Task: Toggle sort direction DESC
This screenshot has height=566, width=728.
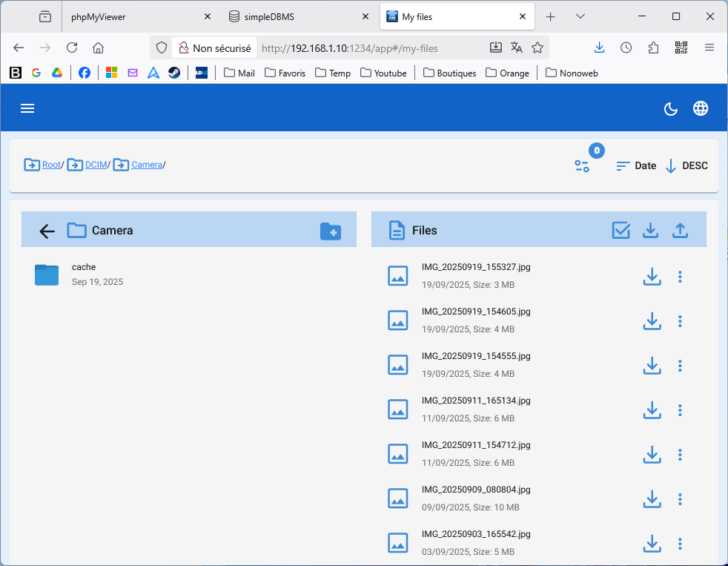Action: coord(686,166)
